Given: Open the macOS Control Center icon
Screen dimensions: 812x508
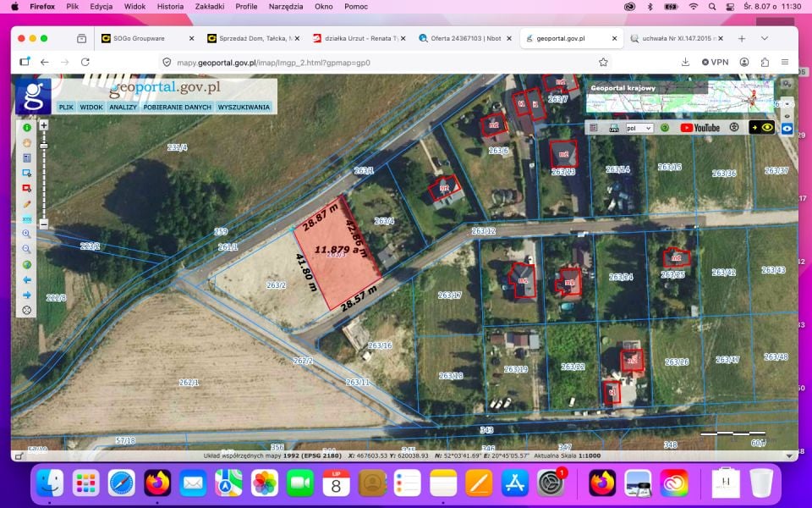Looking at the screenshot, I should click(730, 7).
